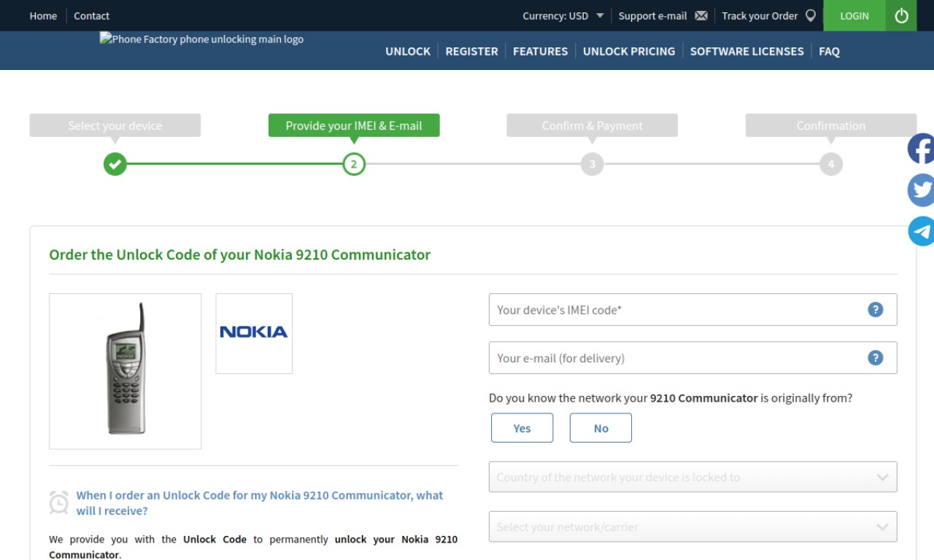Go to the Home link
The width and height of the screenshot is (934, 560).
[x=43, y=15]
